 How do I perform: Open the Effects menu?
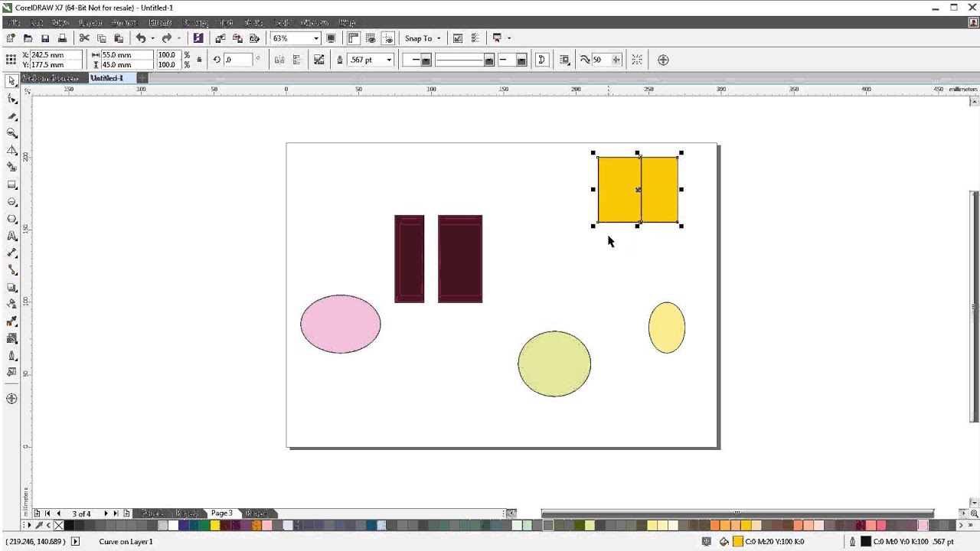pyautogui.click(x=161, y=23)
